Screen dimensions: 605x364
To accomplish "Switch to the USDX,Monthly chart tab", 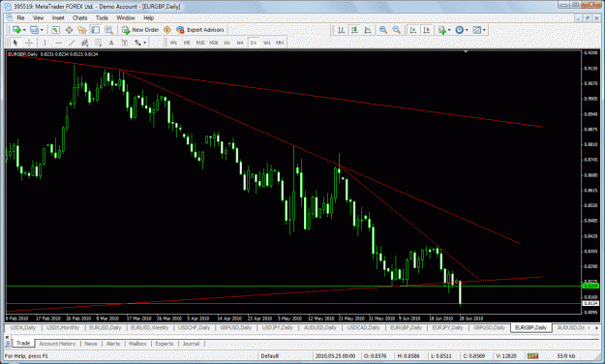I will click(63, 328).
